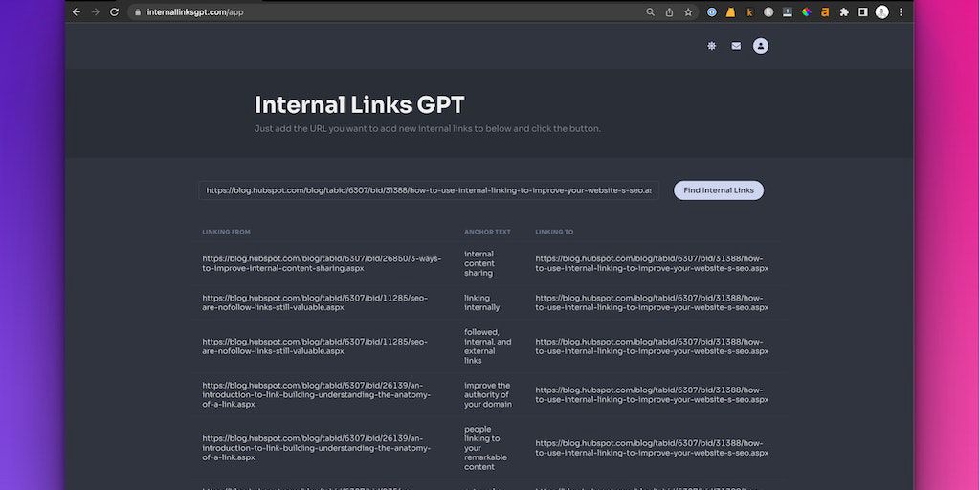
Task: Click the Internal Links GPT heading
Action: [x=360, y=105]
